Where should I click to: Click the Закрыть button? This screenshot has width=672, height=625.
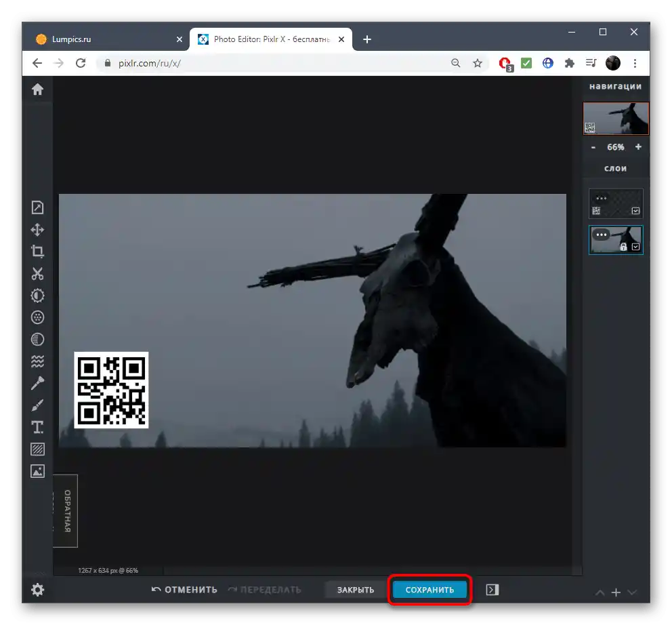pyautogui.click(x=356, y=590)
